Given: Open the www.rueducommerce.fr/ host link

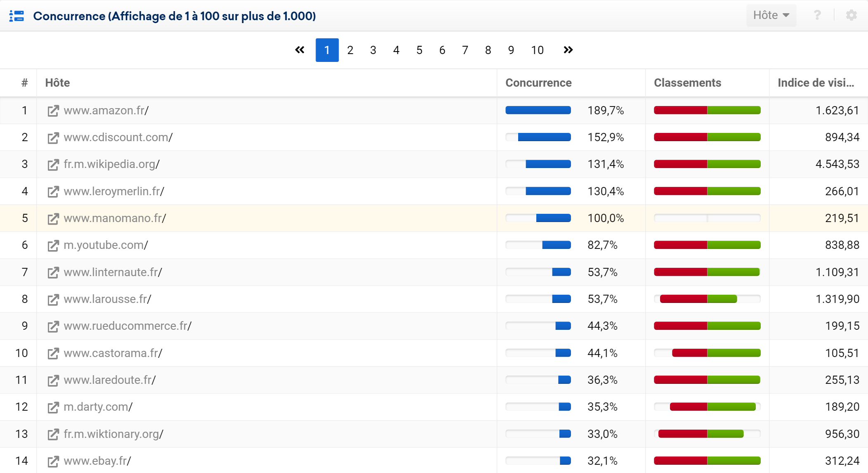Looking at the screenshot, I should [x=127, y=326].
